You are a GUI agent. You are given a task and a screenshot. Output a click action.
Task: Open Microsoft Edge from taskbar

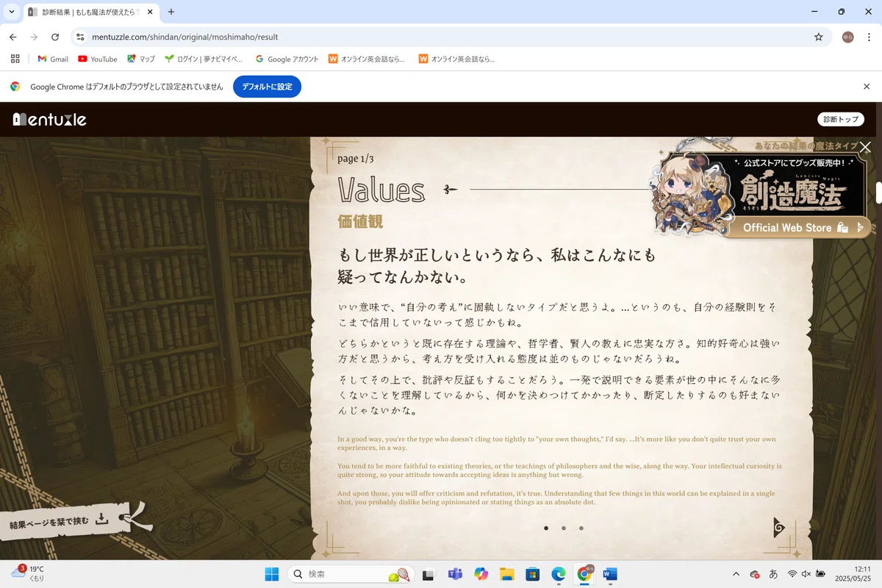tap(559, 574)
